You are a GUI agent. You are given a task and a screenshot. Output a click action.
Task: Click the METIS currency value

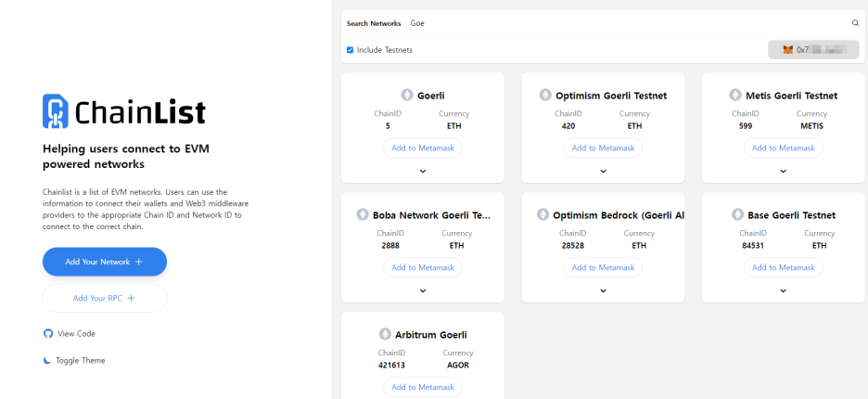click(x=812, y=126)
